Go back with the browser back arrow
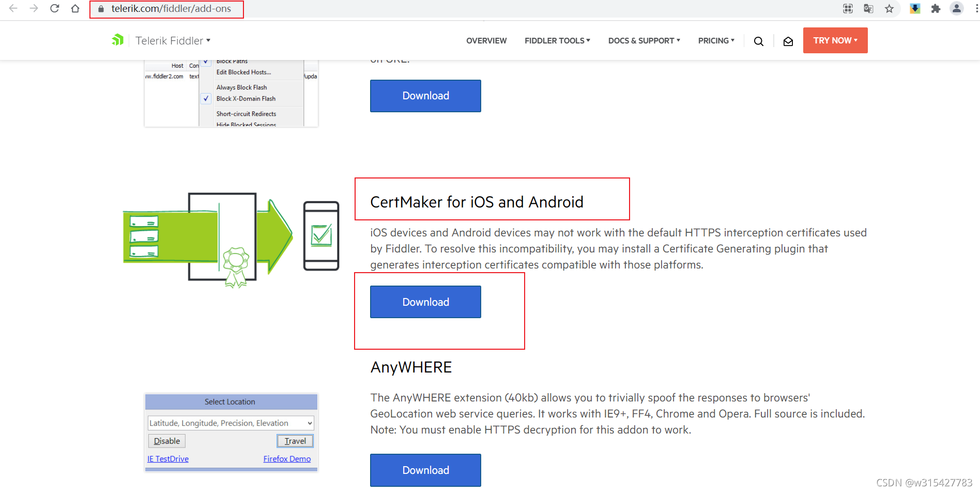 pos(13,8)
